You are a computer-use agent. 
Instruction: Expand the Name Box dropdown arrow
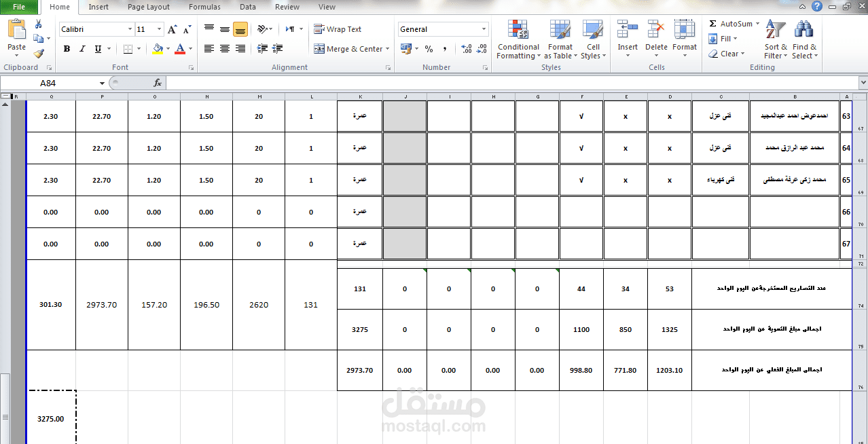point(102,83)
